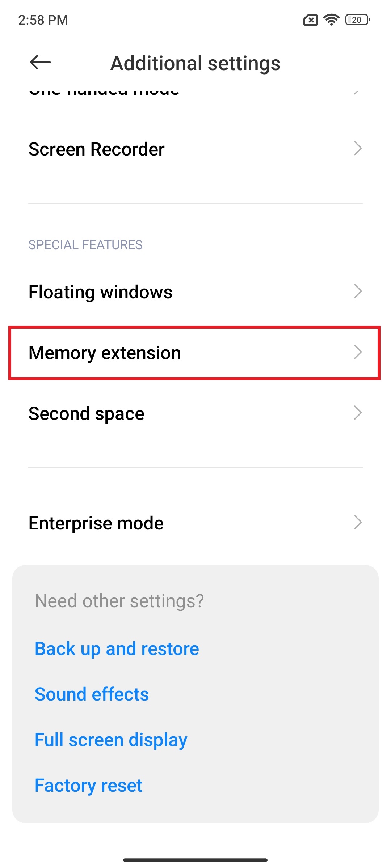Tap the back arrow icon
Viewport: 391px width, 868px height.
(x=40, y=63)
